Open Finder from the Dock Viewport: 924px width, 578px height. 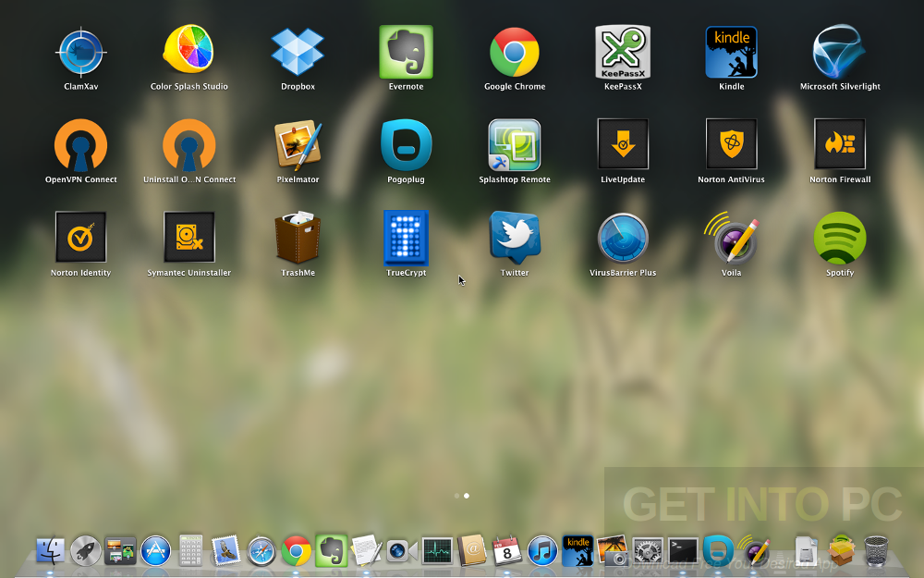point(50,551)
